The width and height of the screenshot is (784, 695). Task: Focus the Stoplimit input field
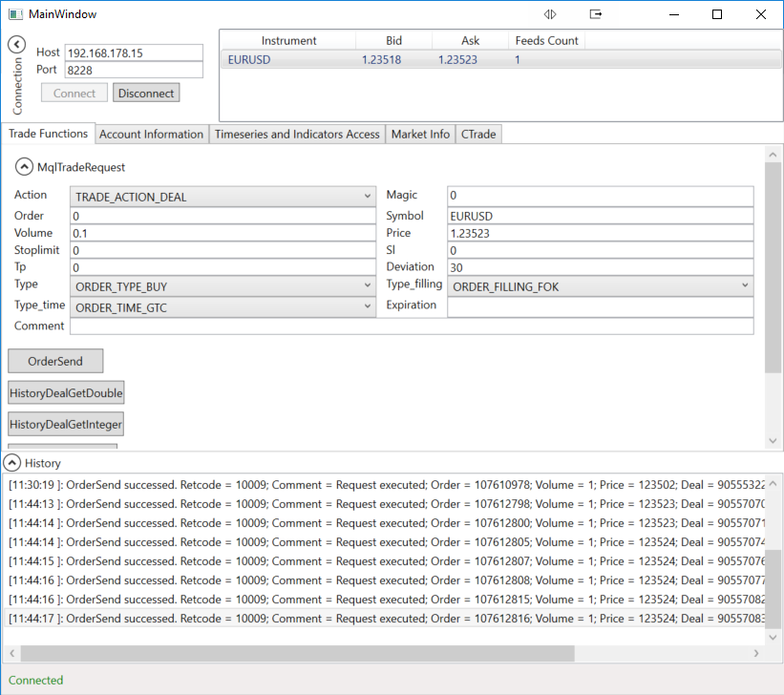(223, 250)
